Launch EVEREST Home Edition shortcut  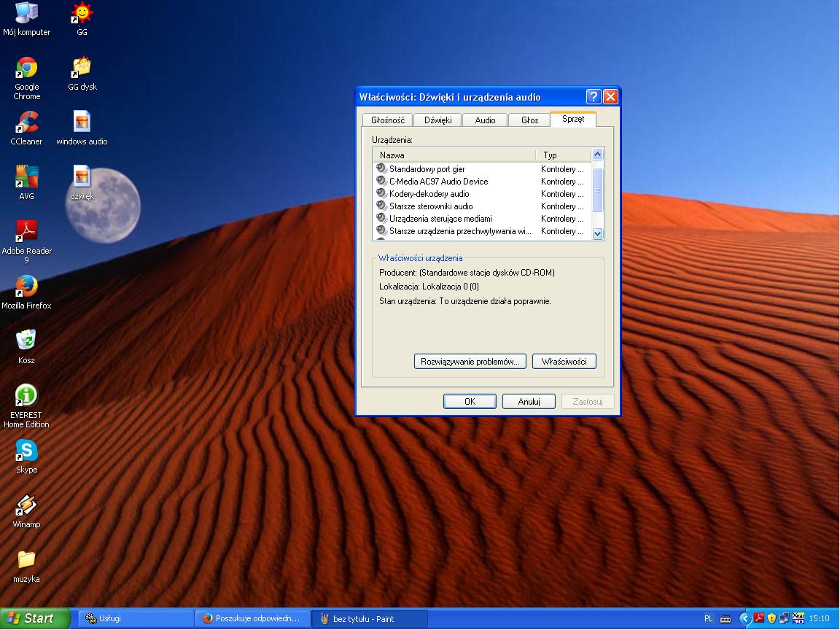click(26, 406)
